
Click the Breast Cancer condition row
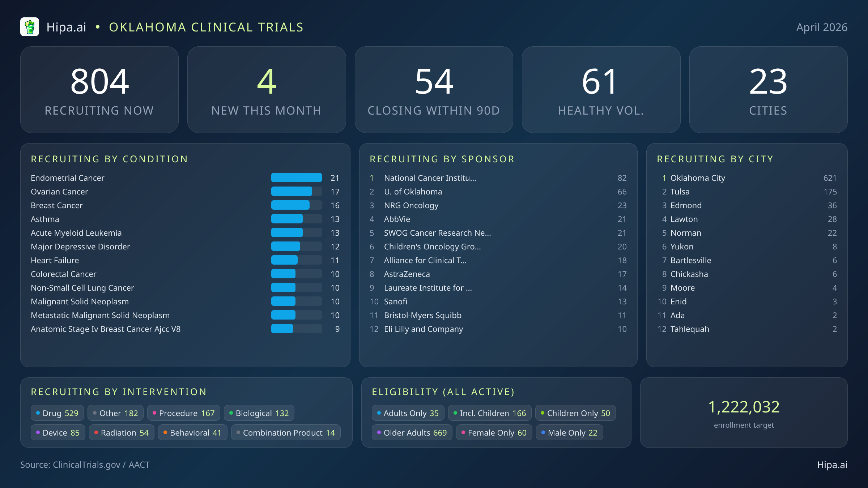[x=185, y=205]
